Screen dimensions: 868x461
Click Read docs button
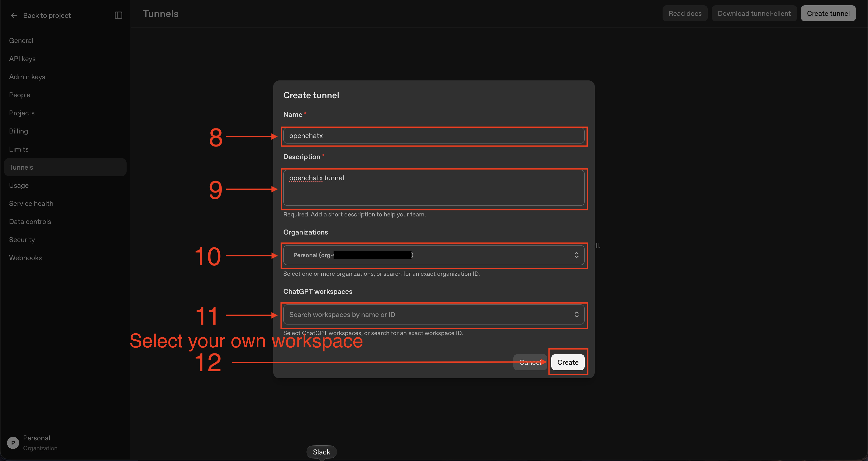[x=685, y=14]
